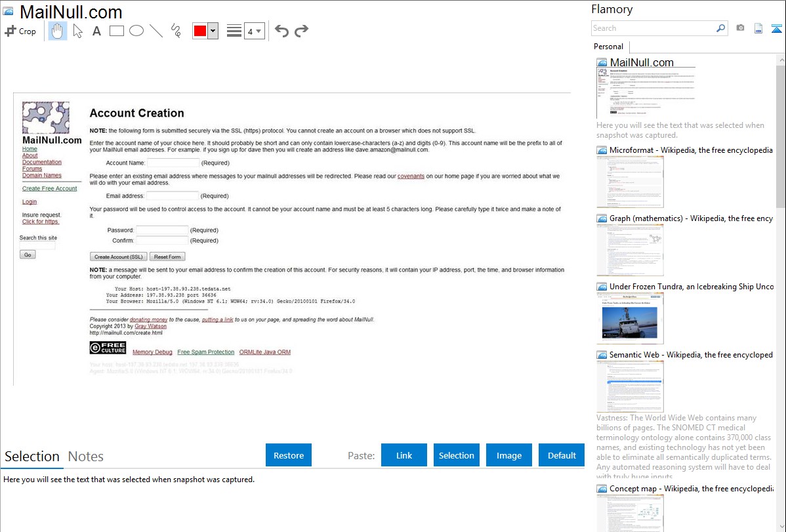This screenshot has width=786, height=532.
Task: Open the Semantic Web snapshot thumbnail
Action: (630, 386)
